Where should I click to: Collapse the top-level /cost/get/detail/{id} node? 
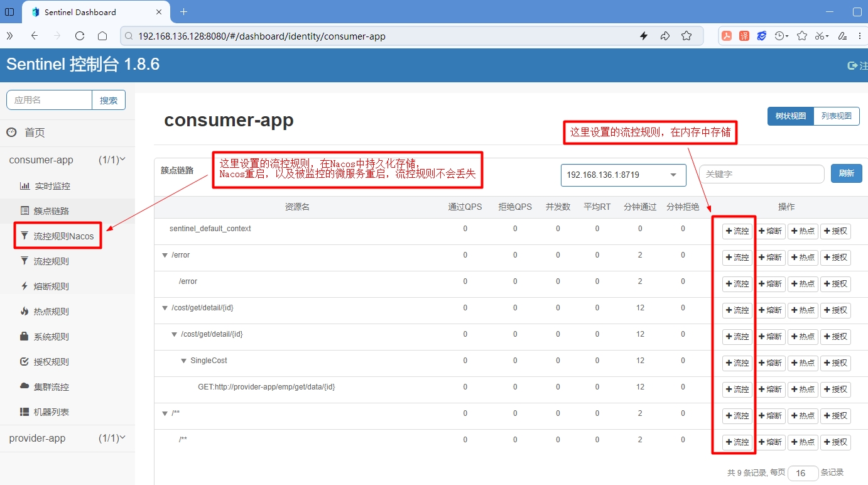[x=165, y=308]
